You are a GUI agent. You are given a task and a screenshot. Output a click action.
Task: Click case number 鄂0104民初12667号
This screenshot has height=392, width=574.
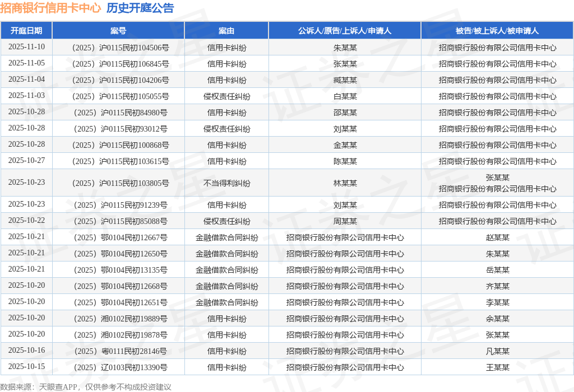pyautogui.click(x=121, y=237)
